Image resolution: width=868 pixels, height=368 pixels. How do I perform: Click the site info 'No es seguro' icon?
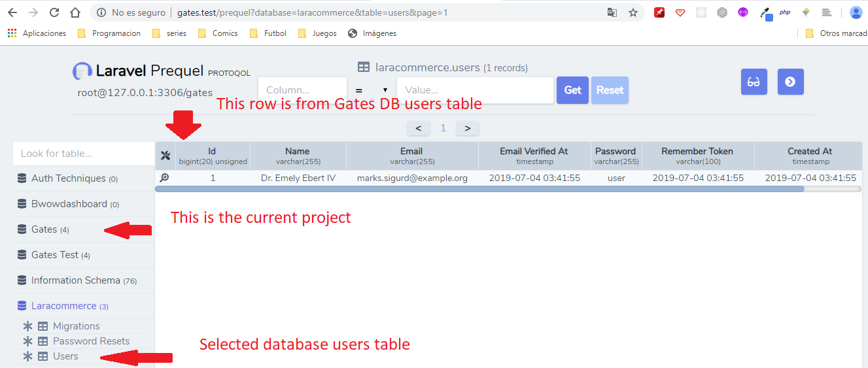pos(100,12)
